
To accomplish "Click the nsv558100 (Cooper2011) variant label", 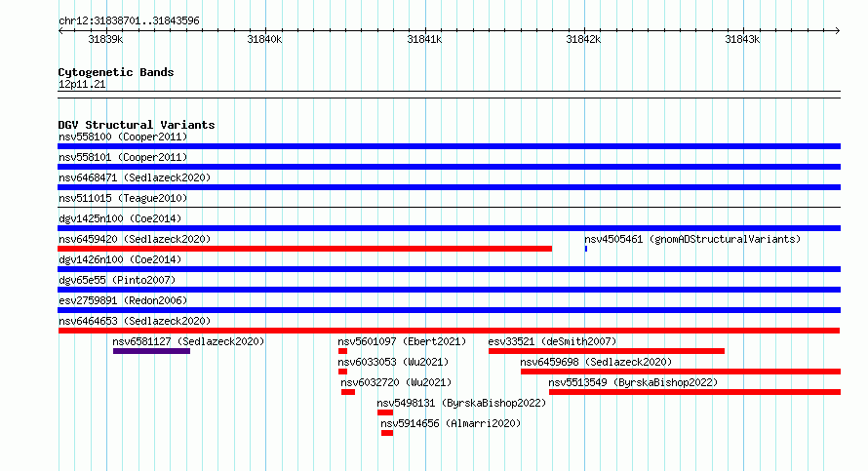I will [x=123, y=137].
